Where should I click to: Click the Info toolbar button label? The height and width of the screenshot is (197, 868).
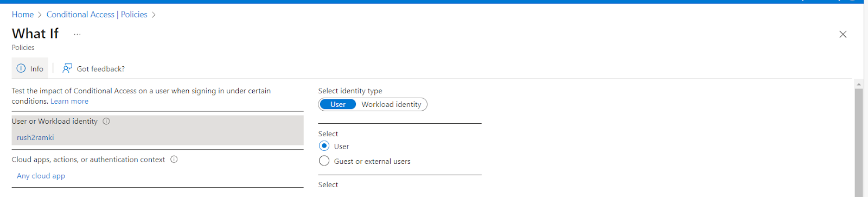37,69
